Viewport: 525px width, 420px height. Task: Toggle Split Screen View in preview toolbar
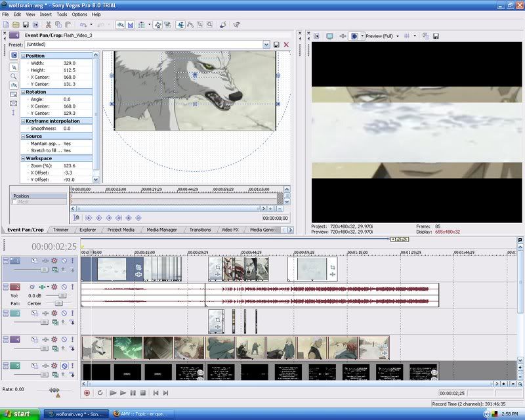(x=354, y=36)
